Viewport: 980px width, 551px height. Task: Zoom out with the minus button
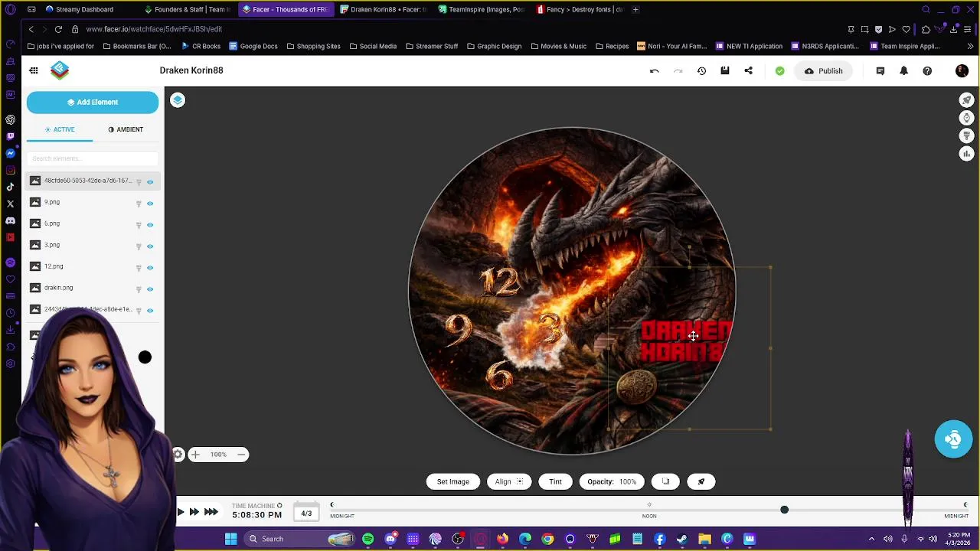(241, 455)
